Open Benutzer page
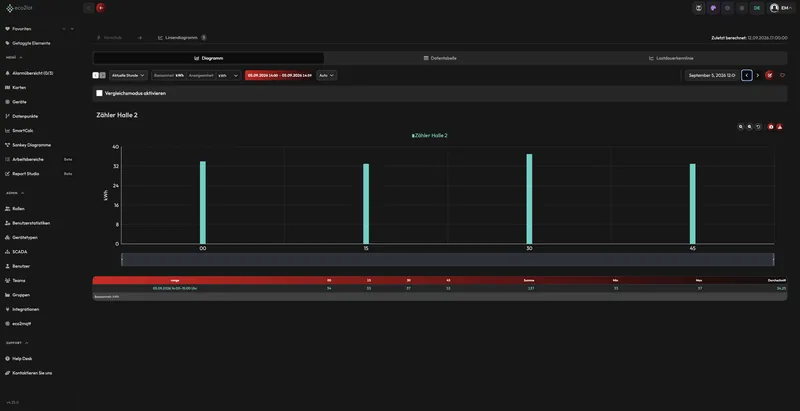The height and width of the screenshot is (411, 800). pos(17,266)
